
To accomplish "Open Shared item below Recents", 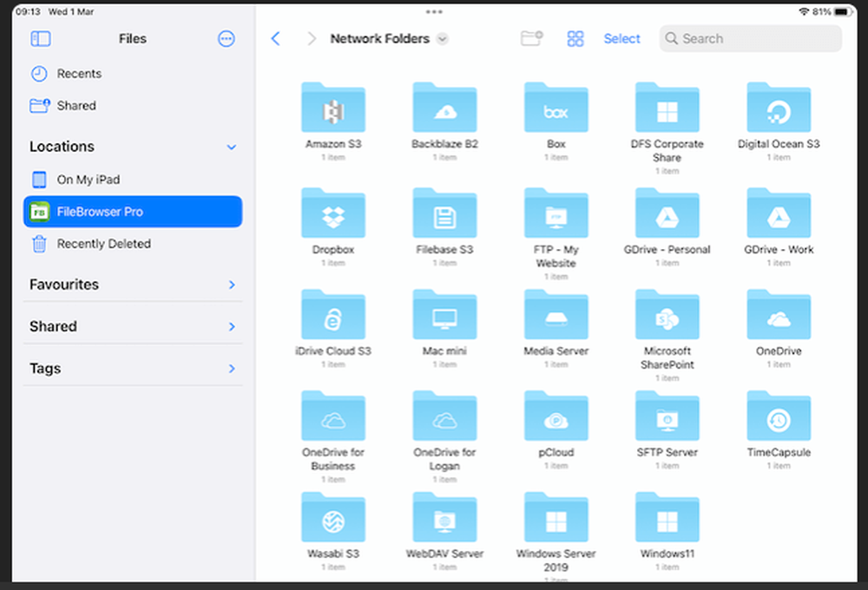I will pyautogui.click(x=133, y=106).
